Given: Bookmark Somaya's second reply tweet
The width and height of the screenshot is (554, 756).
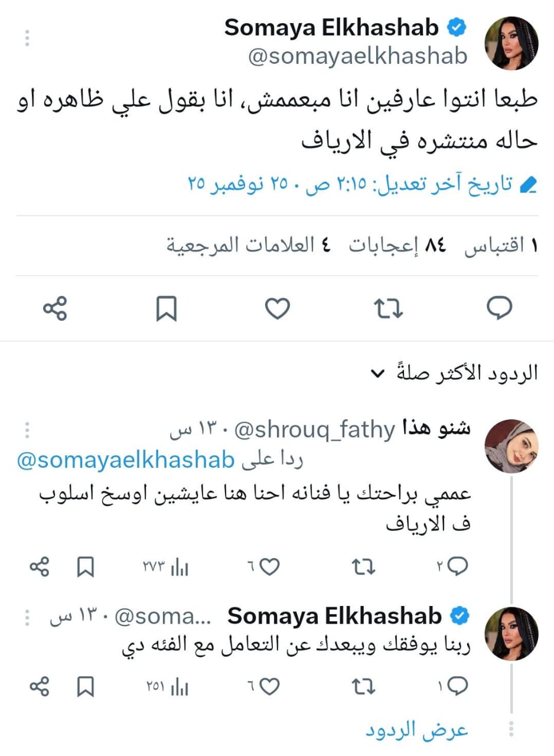Looking at the screenshot, I should click(86, 686).
